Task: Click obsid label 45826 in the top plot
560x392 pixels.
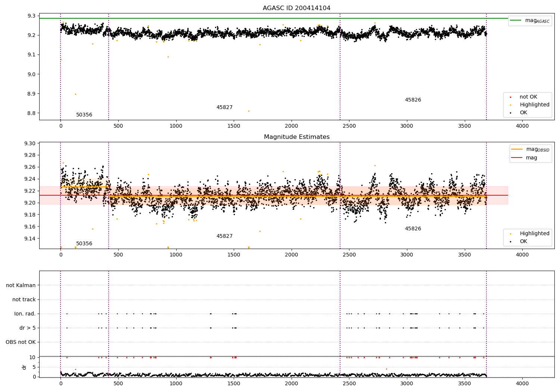Action: point(413,100)
